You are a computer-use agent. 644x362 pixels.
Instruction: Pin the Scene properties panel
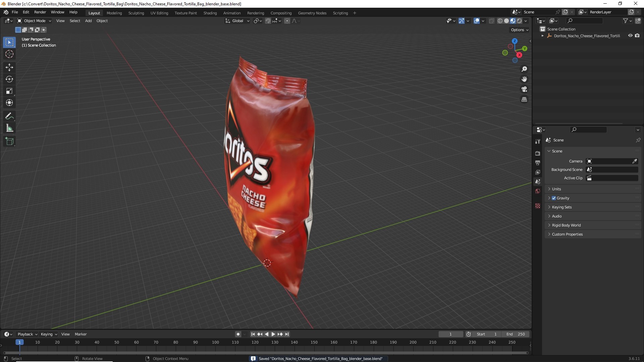[638, 140]
